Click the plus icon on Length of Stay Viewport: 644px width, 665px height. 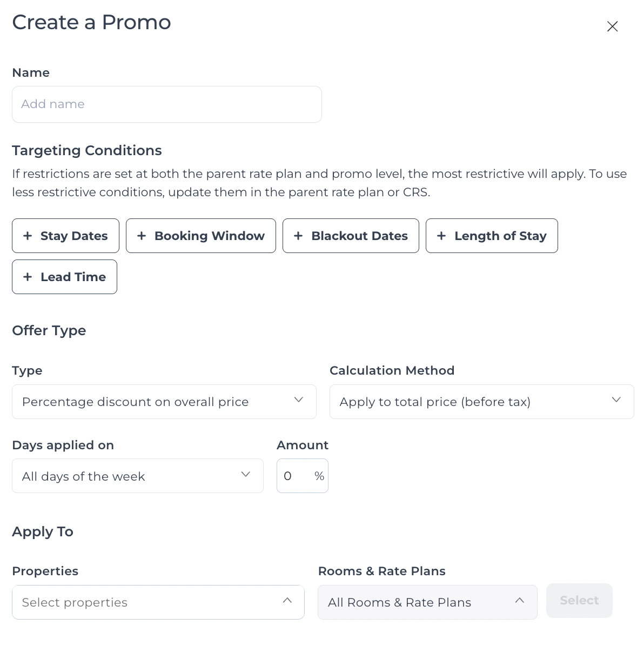click(x=441, y=236)
